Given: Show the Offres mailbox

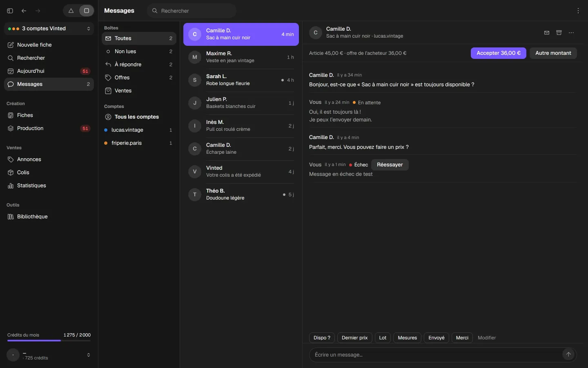Looking at the screenshot, I should coord(139,78).
